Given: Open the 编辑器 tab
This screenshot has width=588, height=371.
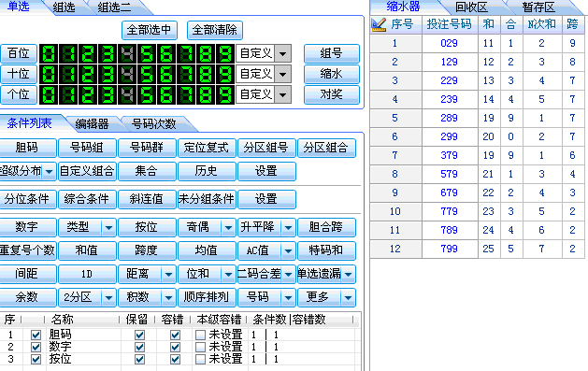Looking at the screenshot, I should coord(92,123).
